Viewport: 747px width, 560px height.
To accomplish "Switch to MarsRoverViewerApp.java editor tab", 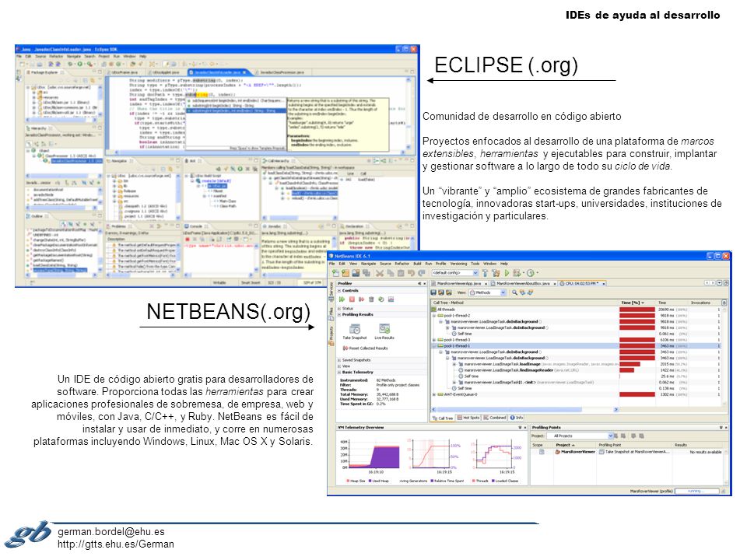I will pyautogui.click(x=459, y=283).
